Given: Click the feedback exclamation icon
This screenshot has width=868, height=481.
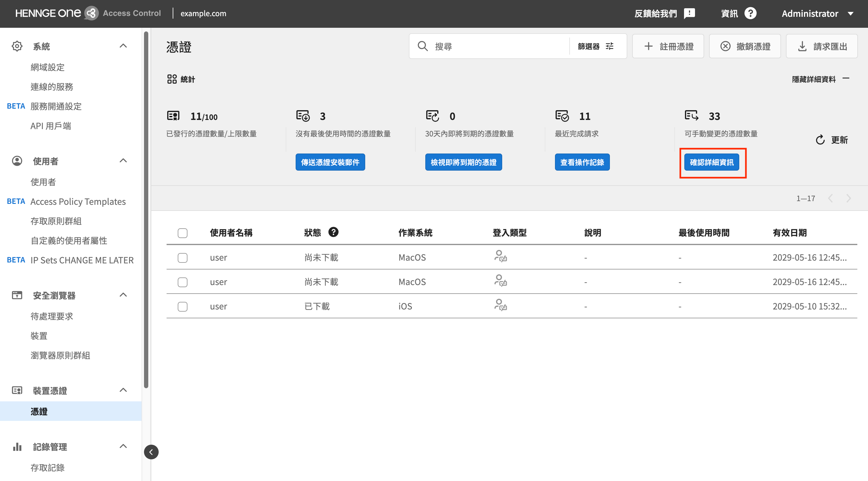Looking at the screenshot, I should coord(690,13).
